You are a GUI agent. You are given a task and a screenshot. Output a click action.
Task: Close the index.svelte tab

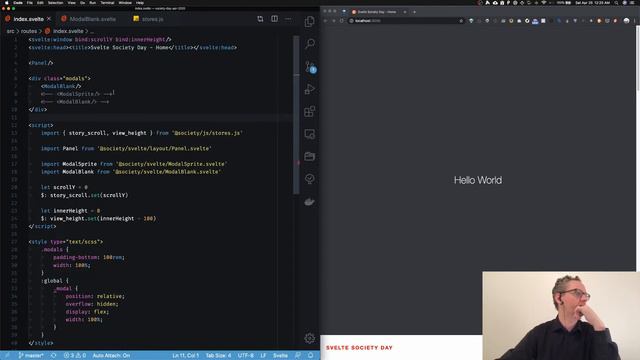tap(49, 19)
